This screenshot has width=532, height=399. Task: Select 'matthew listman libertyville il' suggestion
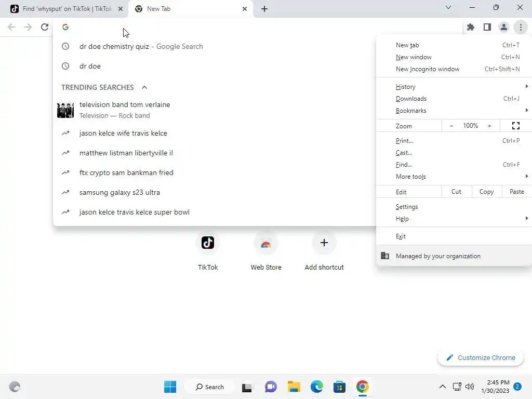215,153
